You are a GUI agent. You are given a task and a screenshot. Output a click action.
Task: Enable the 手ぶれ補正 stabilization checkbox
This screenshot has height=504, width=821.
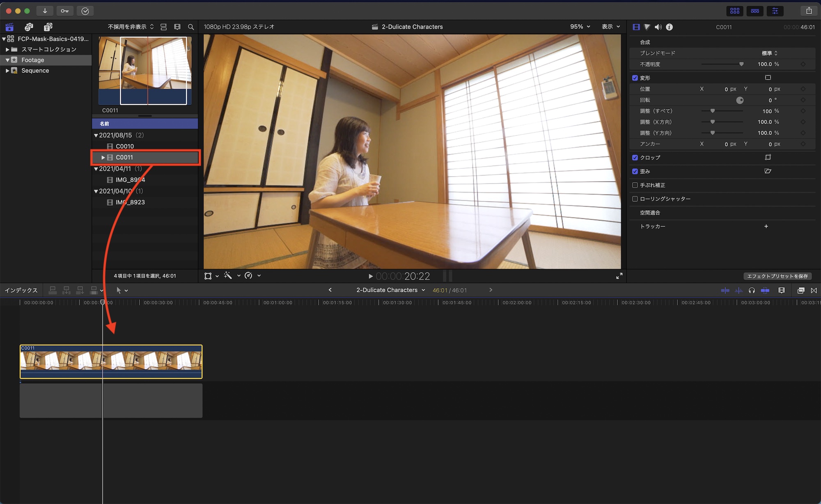635,185
